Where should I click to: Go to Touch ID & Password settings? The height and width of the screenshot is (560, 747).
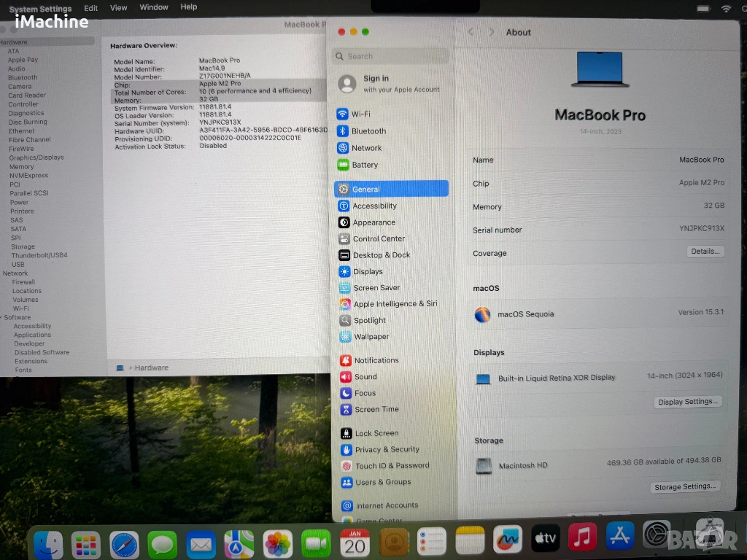click(391, 466)
